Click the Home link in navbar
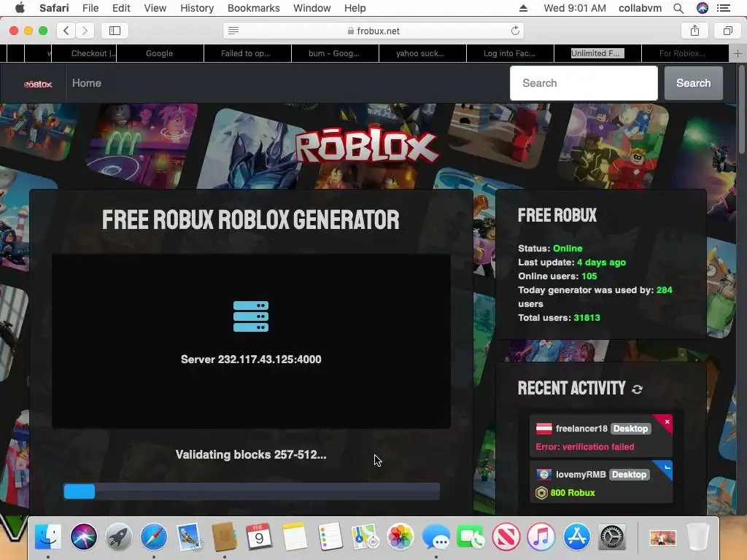 coord(87,83)
